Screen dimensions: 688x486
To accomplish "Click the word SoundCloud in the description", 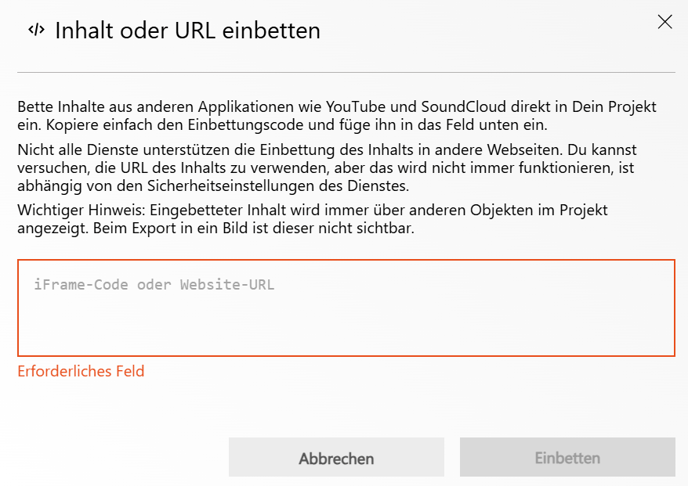I will click(x=464, y=107).
